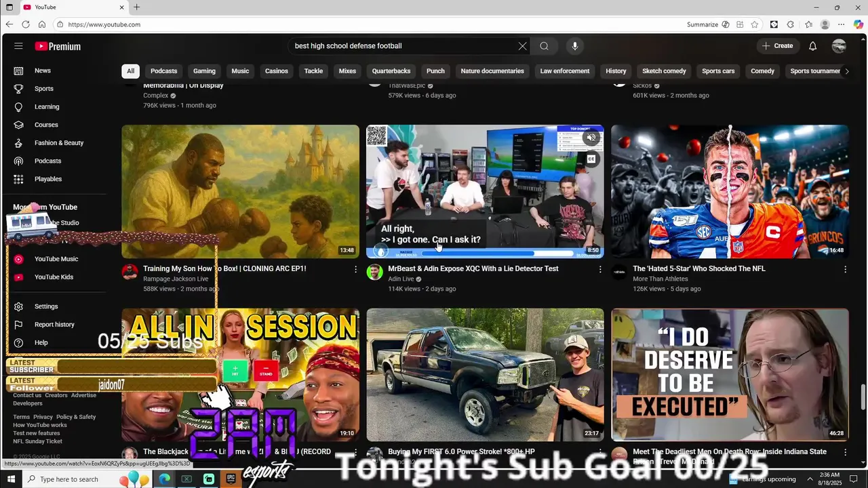Open Report history in sidebar
Viewport: 868px width, 488px height.
56,325
